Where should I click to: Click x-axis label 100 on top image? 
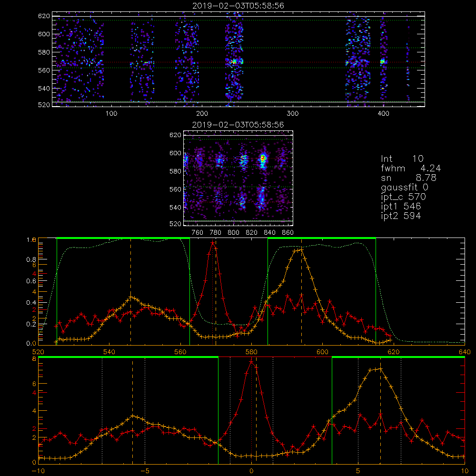coord(111,114)
